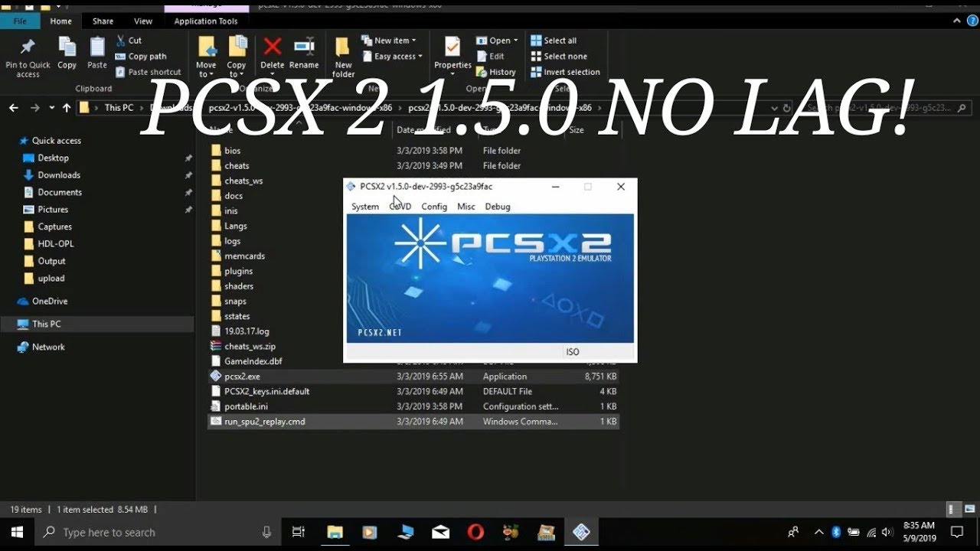This screenshot has height=551, width=980.
Task: Click Invert selection
Action: [x=565, y=72]
